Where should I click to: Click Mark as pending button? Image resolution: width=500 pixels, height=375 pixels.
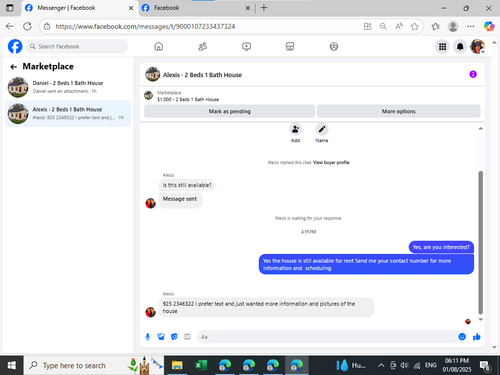(x=229, y=111)
